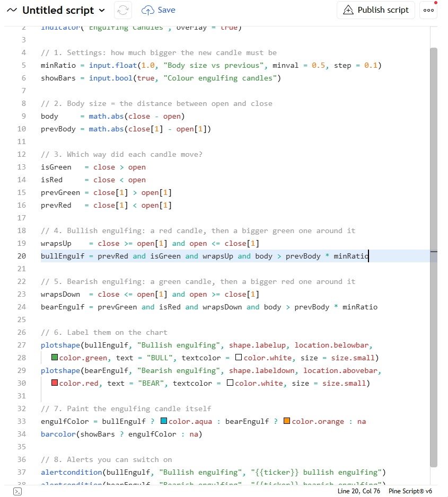Click the white color swatch on line 28
Viewport: 448px width, 497px height.
coord(239,358)
